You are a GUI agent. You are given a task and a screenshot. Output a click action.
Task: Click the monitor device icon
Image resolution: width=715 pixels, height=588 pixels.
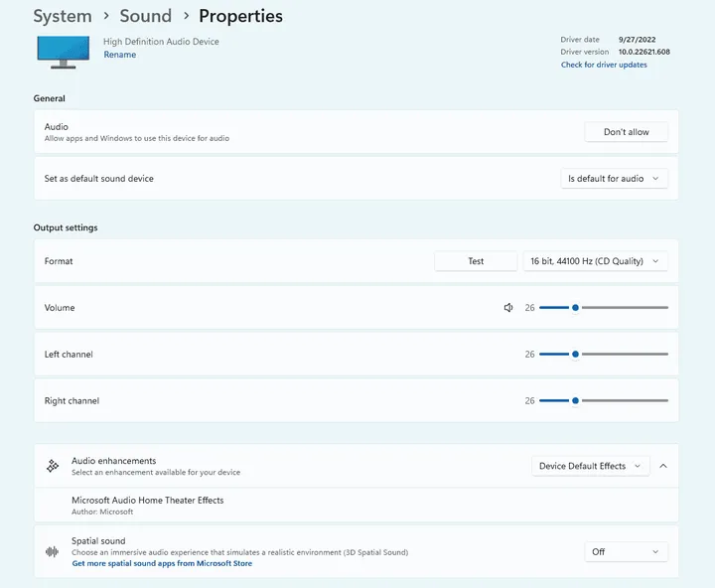[x=63, y=52]
